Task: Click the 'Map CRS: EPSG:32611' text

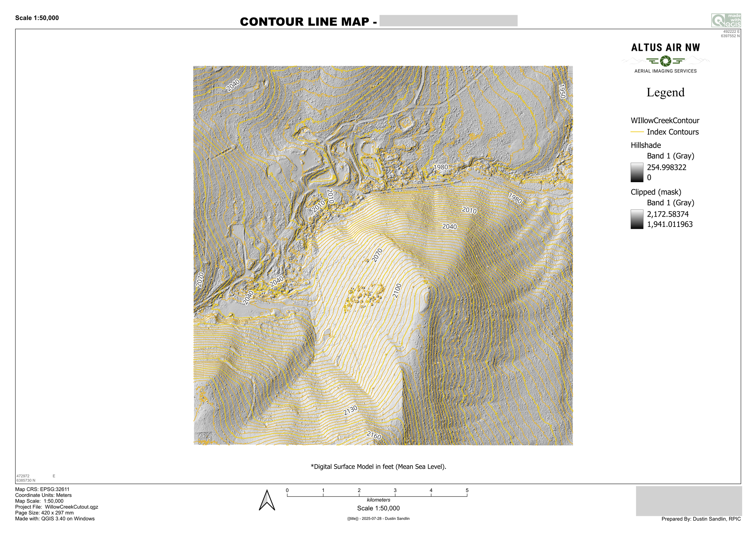Action: (x=42, y=489)
